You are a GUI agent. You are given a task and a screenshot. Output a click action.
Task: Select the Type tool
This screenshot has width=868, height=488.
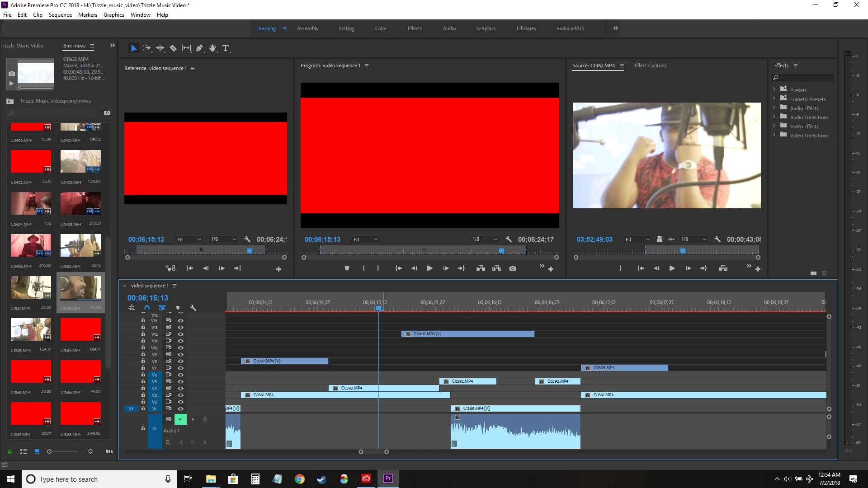(226, 48)
